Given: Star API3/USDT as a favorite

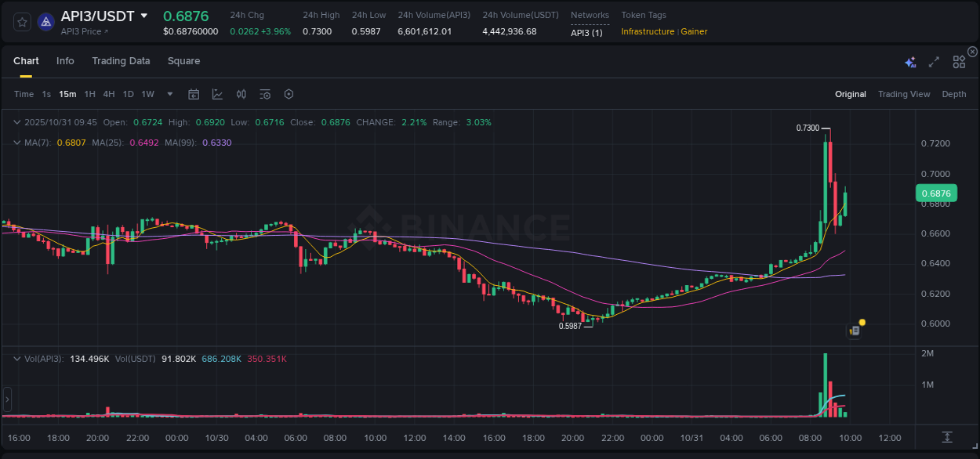Looking at the screenshot, I should (x=22, y=22).
